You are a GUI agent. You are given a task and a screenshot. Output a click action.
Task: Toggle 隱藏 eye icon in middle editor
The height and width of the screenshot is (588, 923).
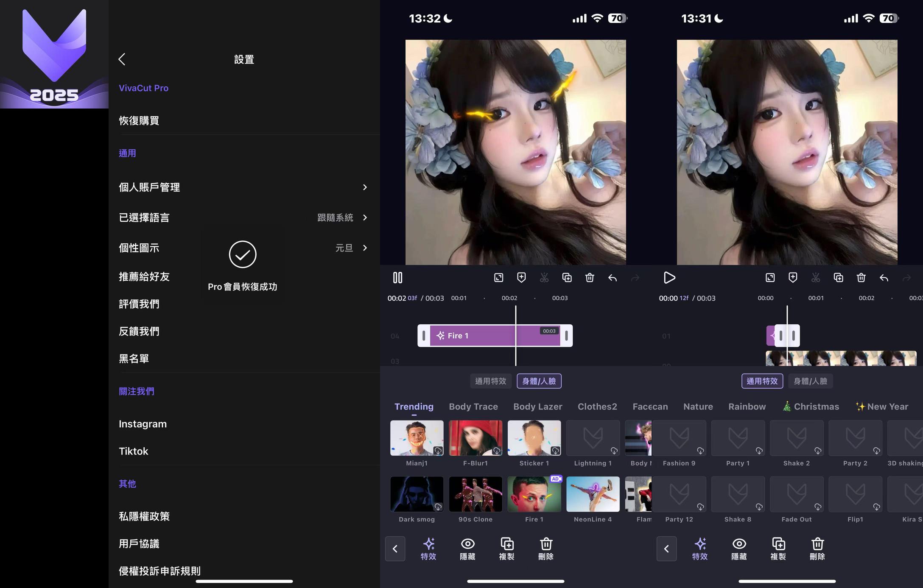pyautogui.click(x=468, y=549)
